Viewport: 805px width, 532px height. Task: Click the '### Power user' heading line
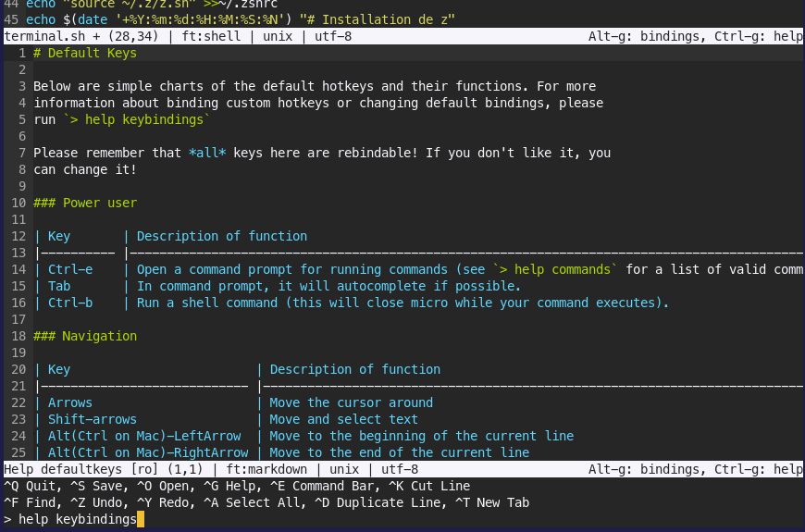coord(85,203)
